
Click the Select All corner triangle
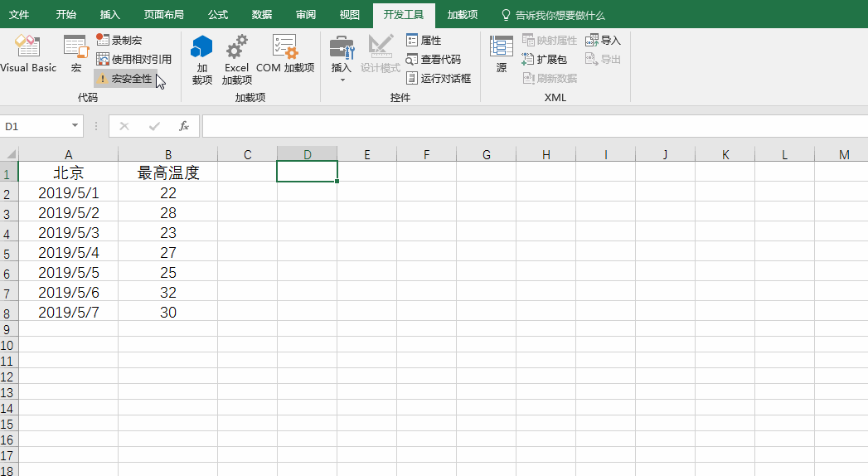(9, 154)
